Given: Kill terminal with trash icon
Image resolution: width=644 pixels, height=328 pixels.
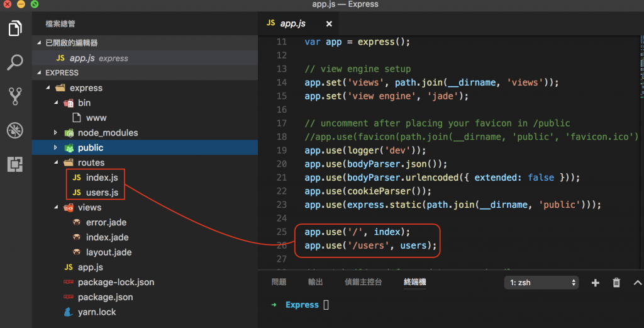Looking at the screenshot, I should [616, 283].
